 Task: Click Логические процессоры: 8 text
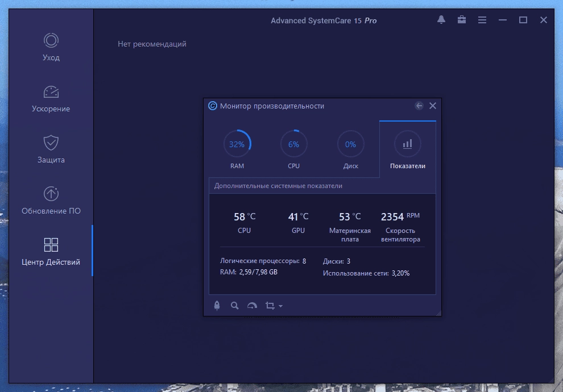pyautogui.click(x=263, y=261)
